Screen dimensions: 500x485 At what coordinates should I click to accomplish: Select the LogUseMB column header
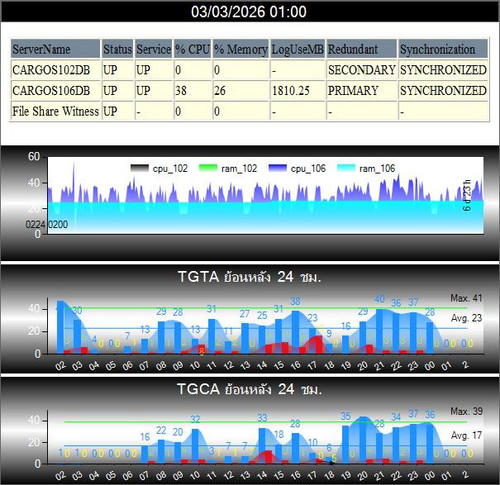coord(298,49)
